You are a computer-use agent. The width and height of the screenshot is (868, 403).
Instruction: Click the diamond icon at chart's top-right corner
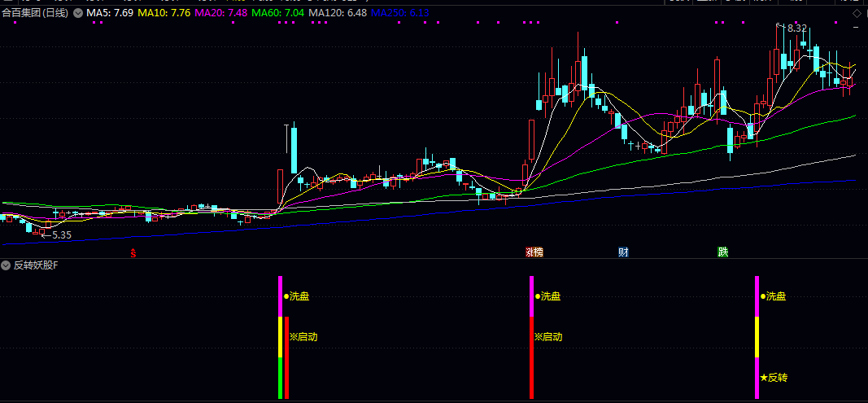pos(857,14)
